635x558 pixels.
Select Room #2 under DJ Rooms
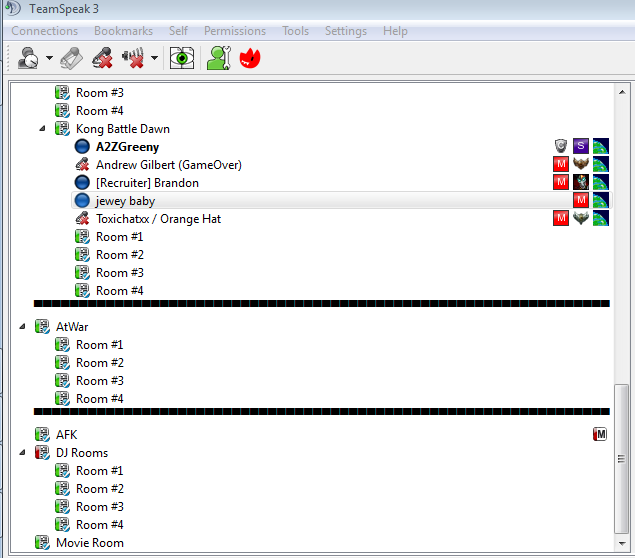click(99, 488)
